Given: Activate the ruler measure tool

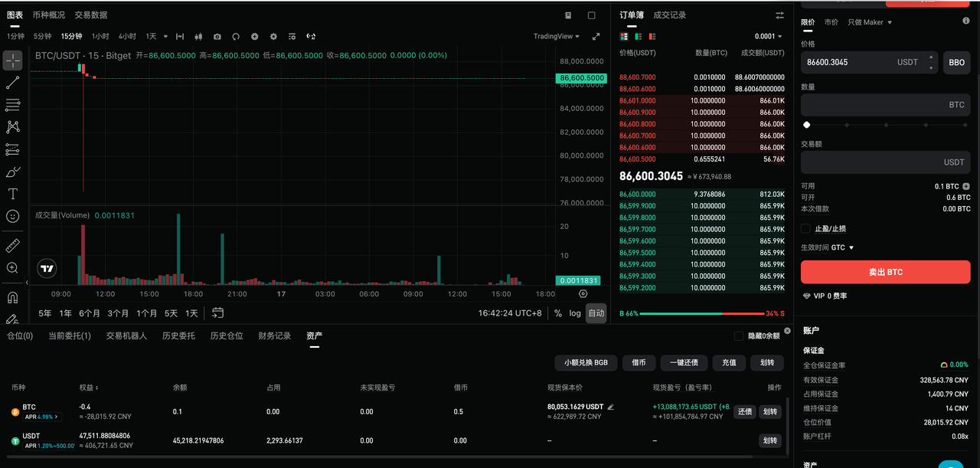Looking at the screenshot, I should (13, 246).
